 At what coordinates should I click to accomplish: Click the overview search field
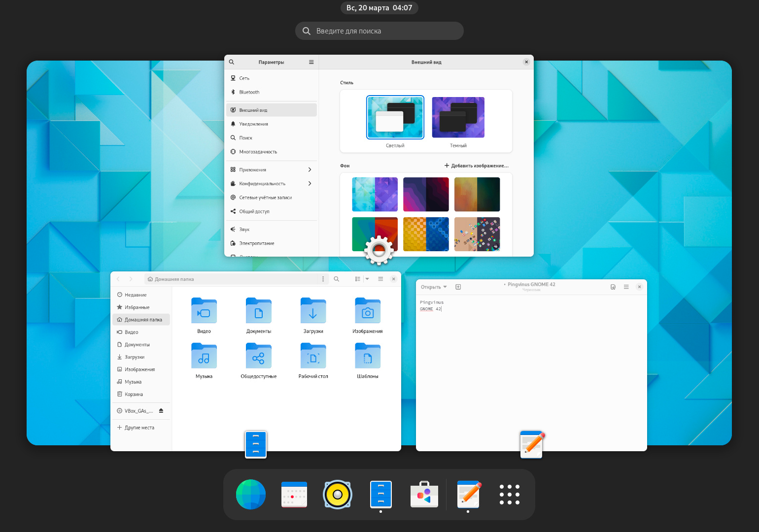tap(379, 31)
